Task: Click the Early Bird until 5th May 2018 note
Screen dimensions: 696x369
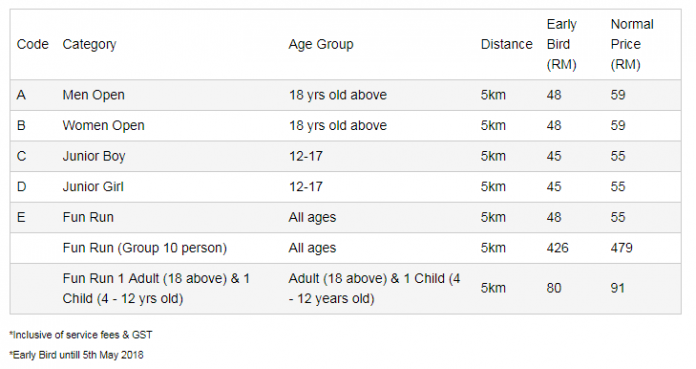Action: pyautogui.click(x=76, y=355)
